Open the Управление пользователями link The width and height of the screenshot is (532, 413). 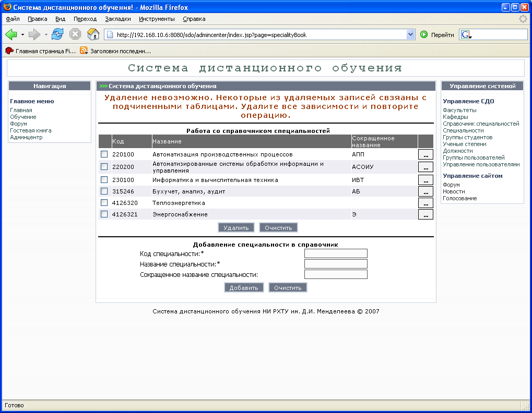click(x=481, y=164)
